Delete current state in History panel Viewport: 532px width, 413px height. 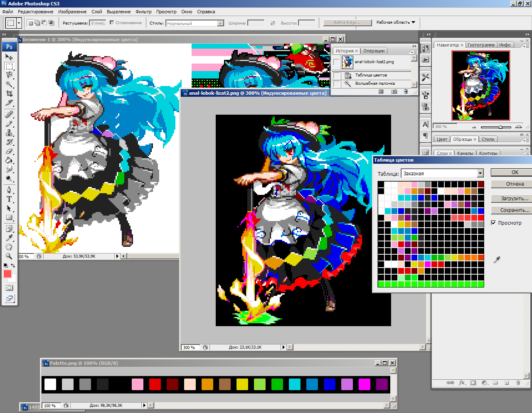tap(406, 91)
